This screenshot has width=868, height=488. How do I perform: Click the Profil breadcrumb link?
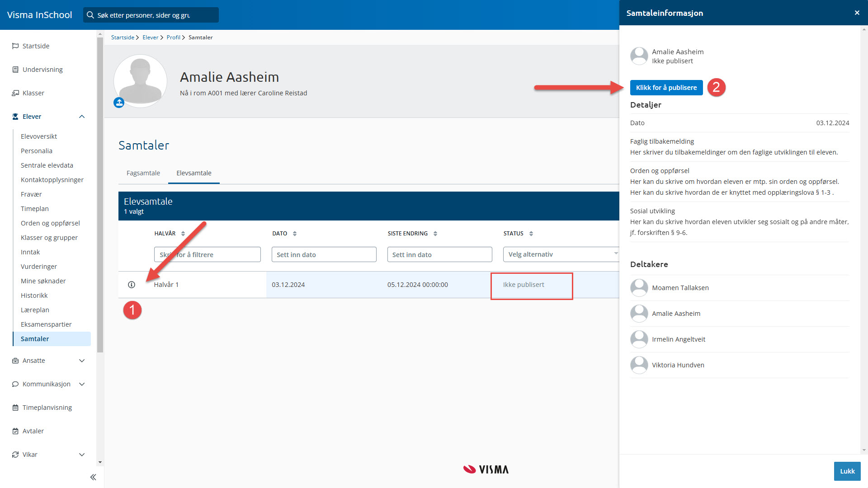[173, 38]
